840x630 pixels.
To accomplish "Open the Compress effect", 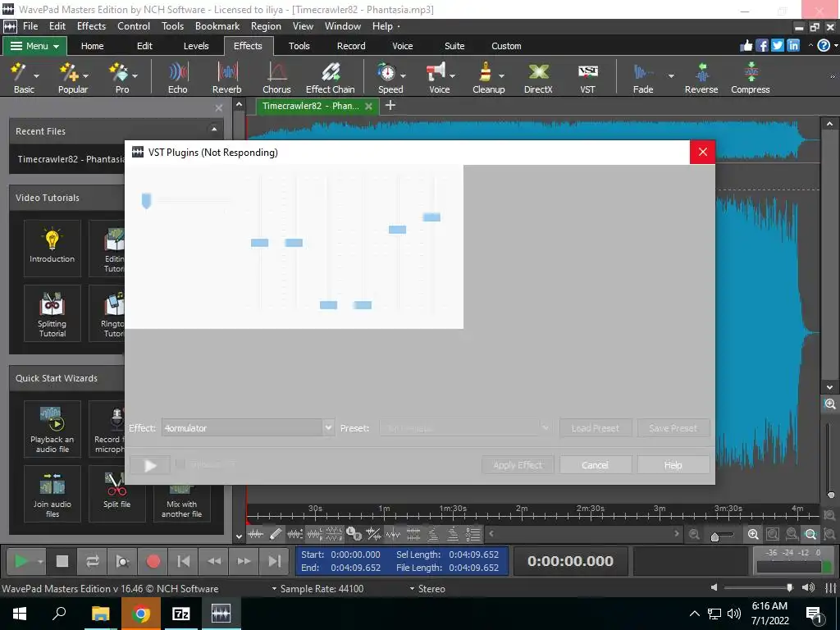I will tap(750, 78).
